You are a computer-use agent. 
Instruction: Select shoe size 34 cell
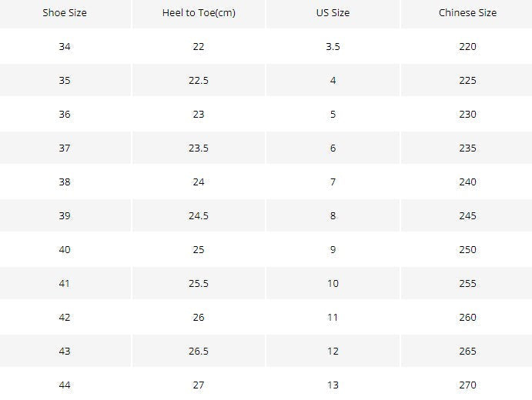click(65, 46)
